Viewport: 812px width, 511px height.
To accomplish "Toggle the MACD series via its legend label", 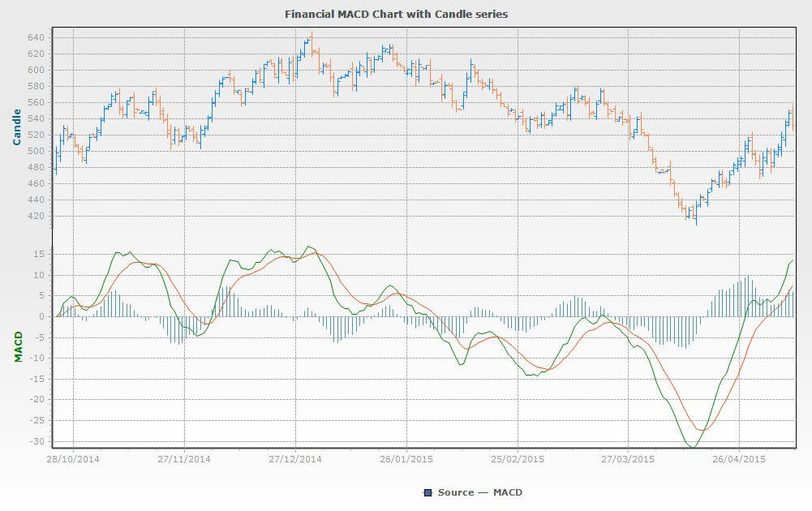I will click(x=508, y=492).
